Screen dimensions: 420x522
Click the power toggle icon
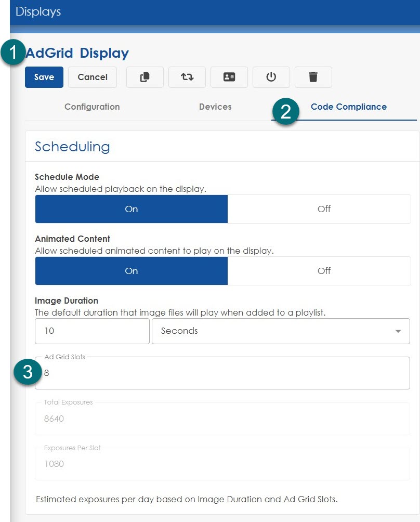tap(271, 77)
